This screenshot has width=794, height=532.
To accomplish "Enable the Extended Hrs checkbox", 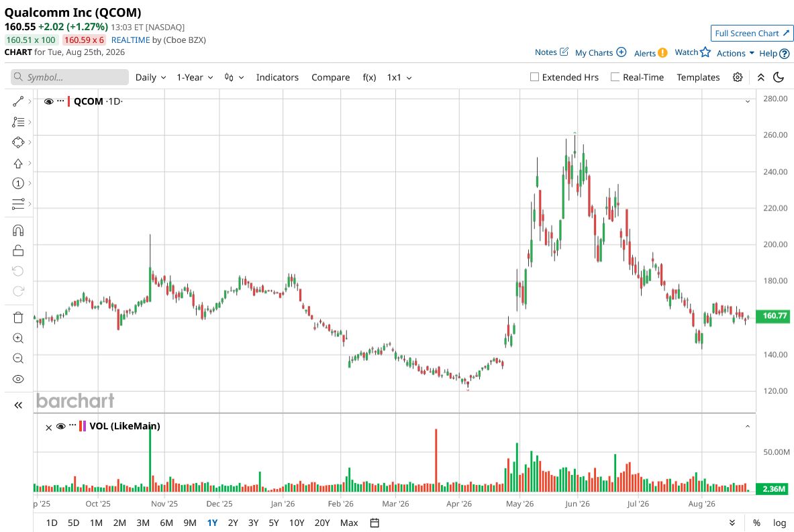I will 534,77.
